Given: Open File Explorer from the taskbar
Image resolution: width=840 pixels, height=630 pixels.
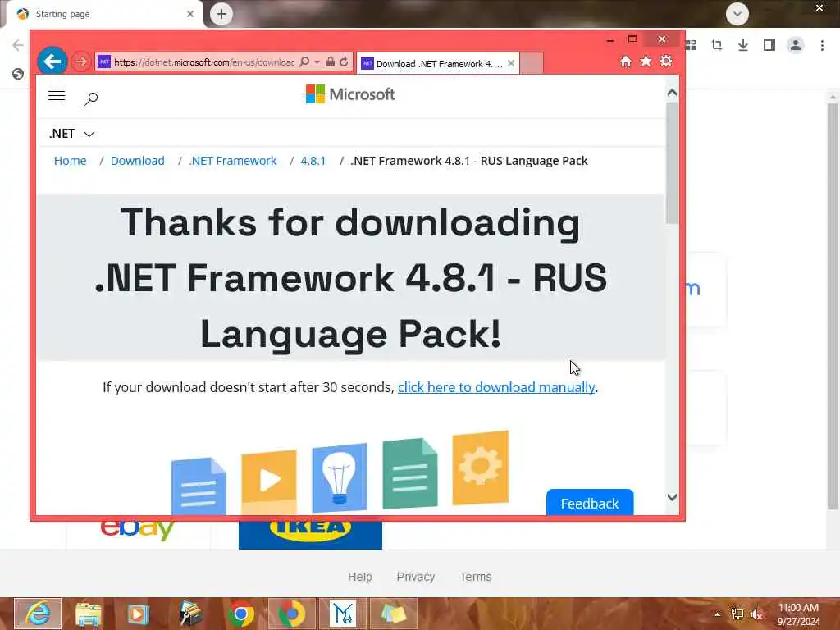Looking at the screenshot, I should pos(88,614).
